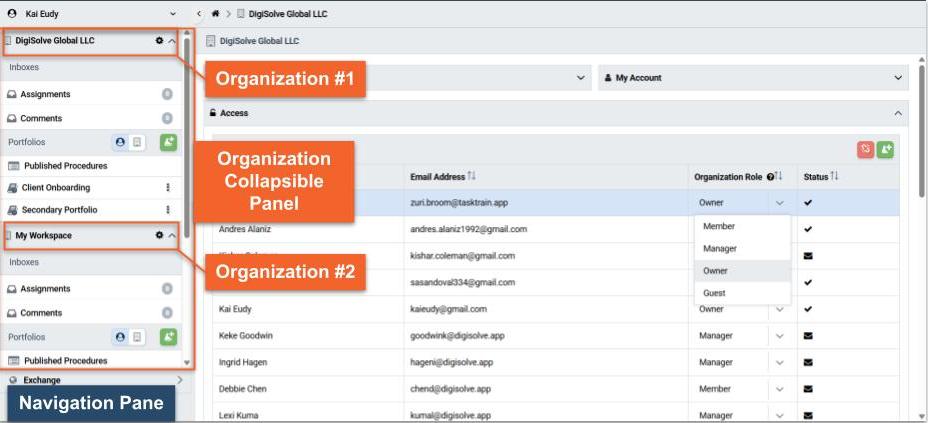Click the home icon in the breadcrumb
This screenshot has width=928, height=423.
click(x=215, y=14)
